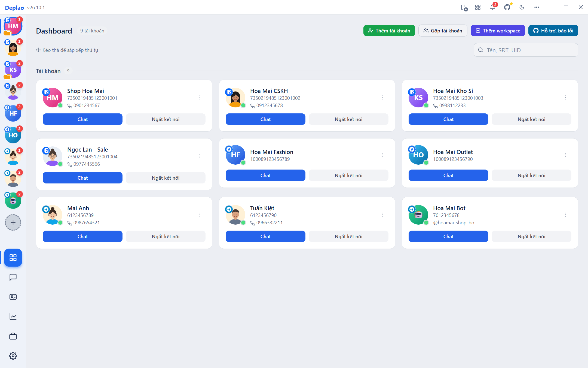Open the Shop Hoa Mai sidebar avatar
The image size is (588, 368).
point(13,26)
